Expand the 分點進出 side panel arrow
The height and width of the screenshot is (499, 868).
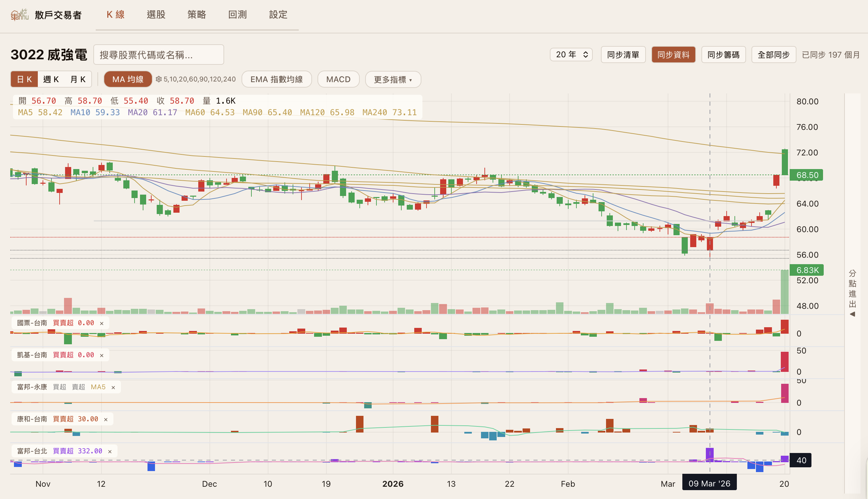853,314
